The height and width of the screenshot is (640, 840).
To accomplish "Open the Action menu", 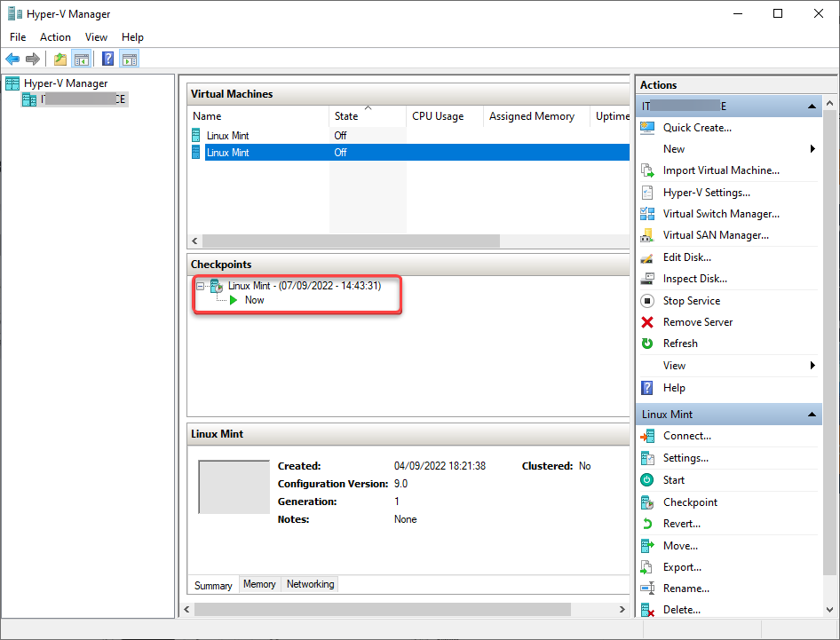I will [x=55, y=37].
